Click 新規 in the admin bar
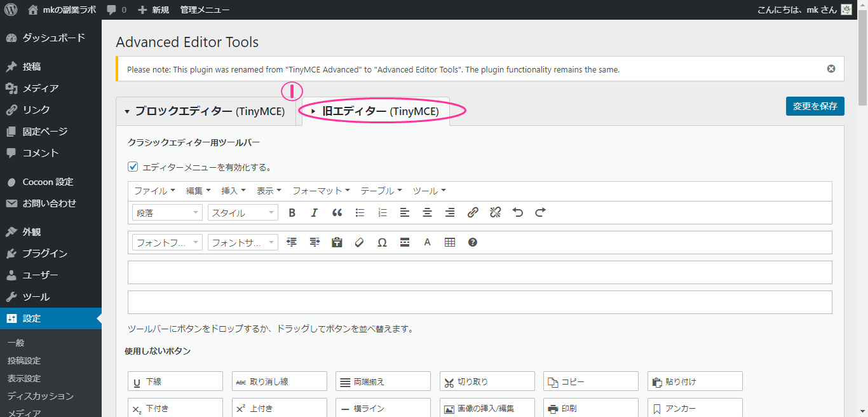 (154, 10)
